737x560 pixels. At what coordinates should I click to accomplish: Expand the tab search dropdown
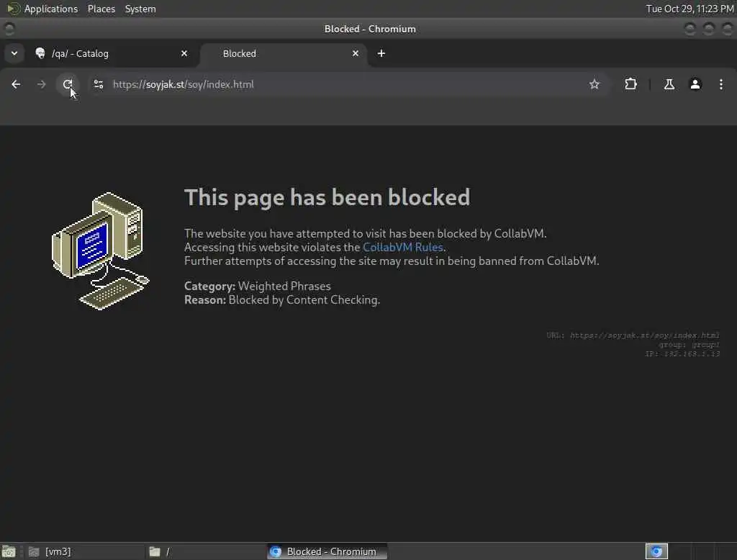tap(14, 53)
